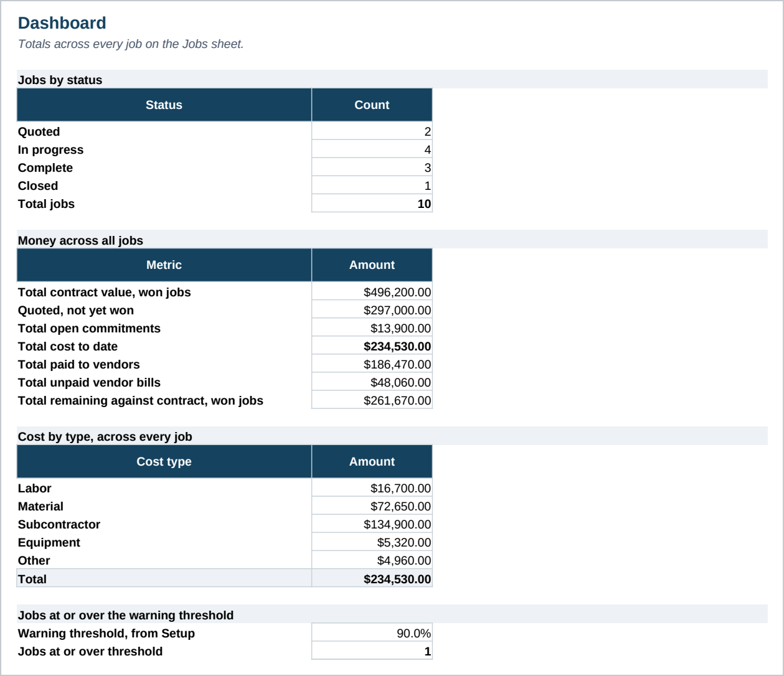Select the $48,060.00 amount cell
The image size is (784, 676).
(x=372, y=382)
